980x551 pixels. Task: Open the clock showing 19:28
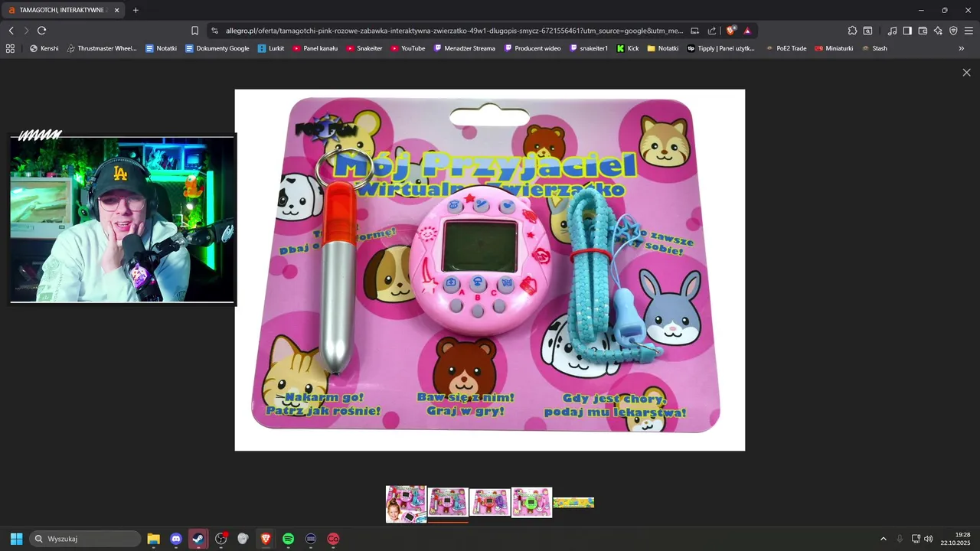tap(955, 539)
